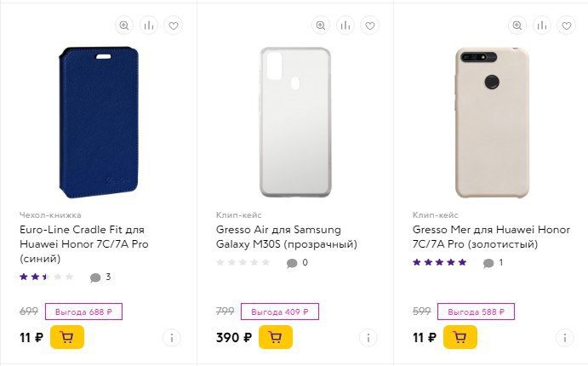Add the 390 ₽ Gresso Air to cart
Screen dimensions: 588x366
point(276,337)
